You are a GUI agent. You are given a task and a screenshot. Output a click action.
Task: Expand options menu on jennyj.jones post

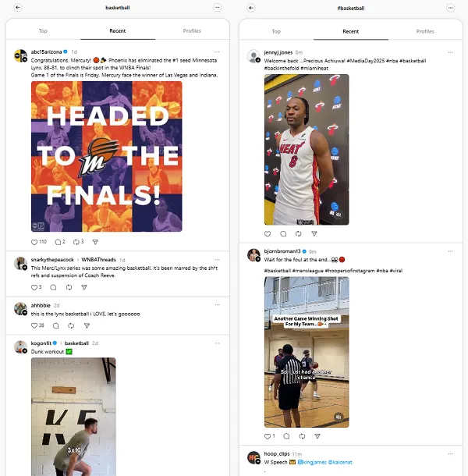click(x=450, y=52)
